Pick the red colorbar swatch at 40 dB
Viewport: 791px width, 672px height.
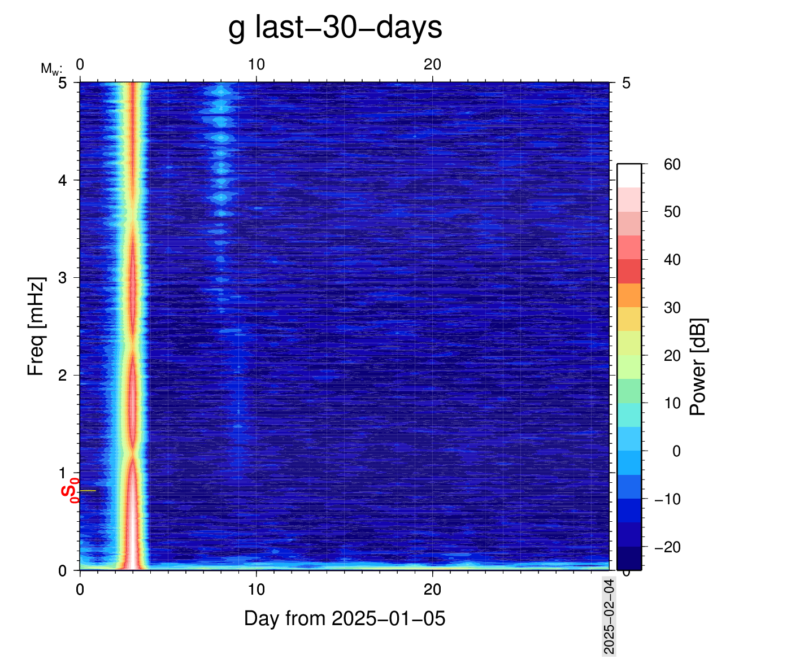[x=628, y=271]
